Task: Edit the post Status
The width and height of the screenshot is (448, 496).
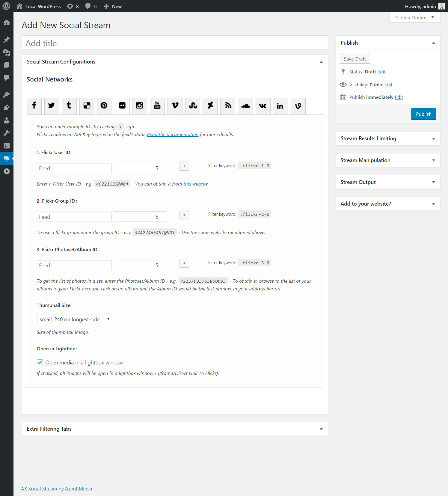Action: (381, 72)
